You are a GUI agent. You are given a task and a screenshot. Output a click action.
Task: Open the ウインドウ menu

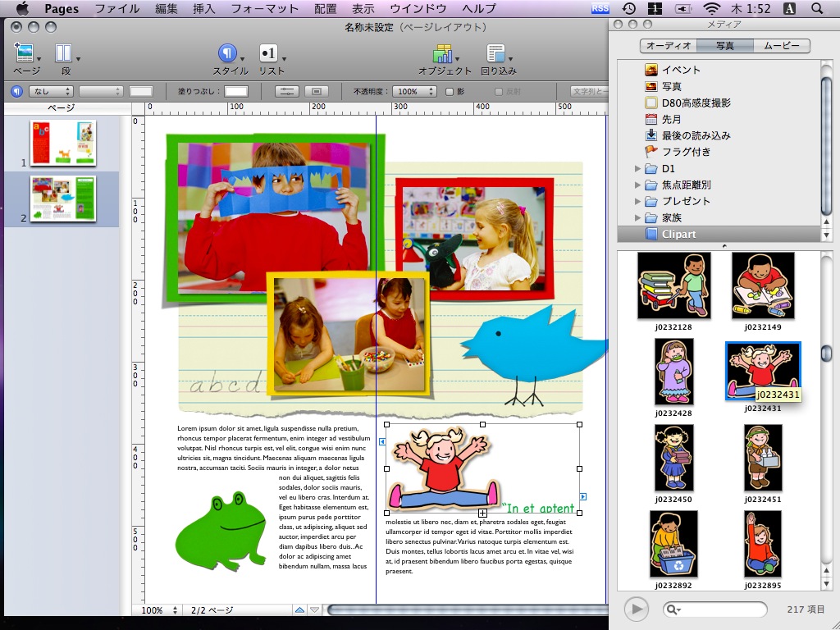click(x=418, y=8)
